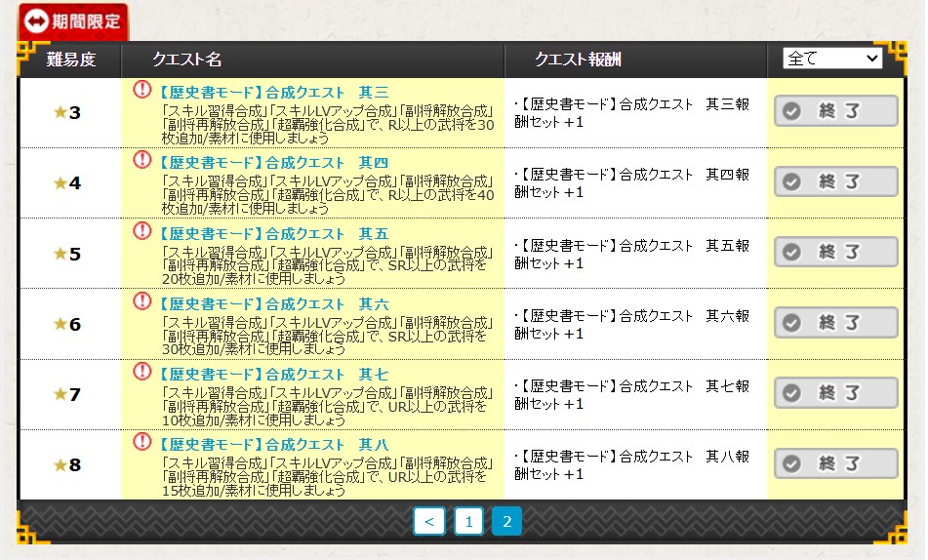Go to page 1 of quest list

[468, 522]
